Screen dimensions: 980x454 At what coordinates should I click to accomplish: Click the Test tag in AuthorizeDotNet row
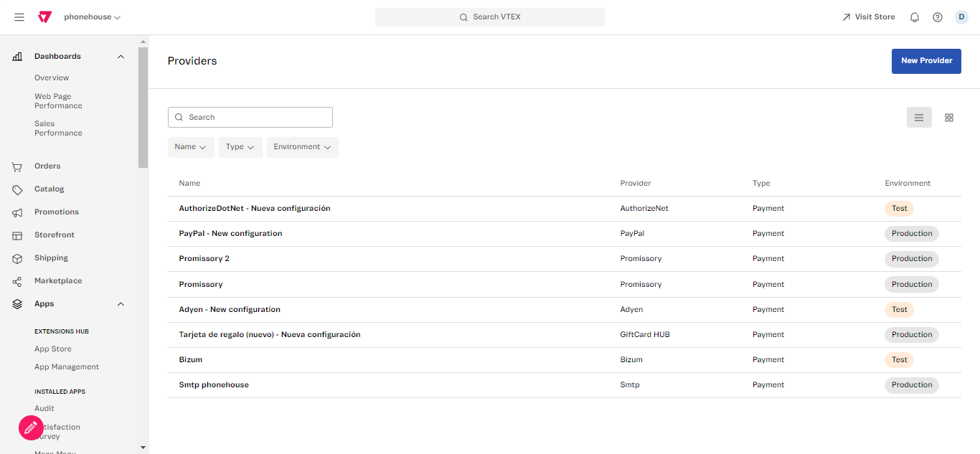[x=899, y=209]
